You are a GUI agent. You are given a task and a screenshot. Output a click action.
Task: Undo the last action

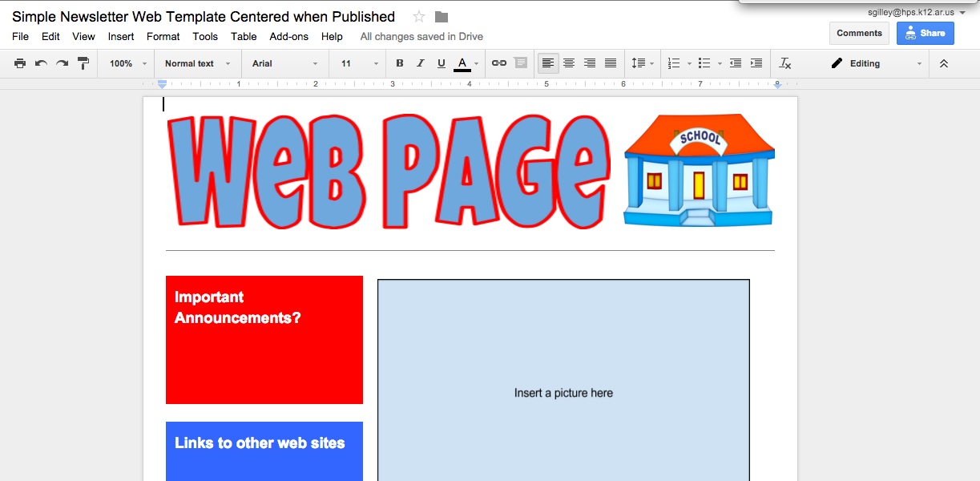[41, 63]
